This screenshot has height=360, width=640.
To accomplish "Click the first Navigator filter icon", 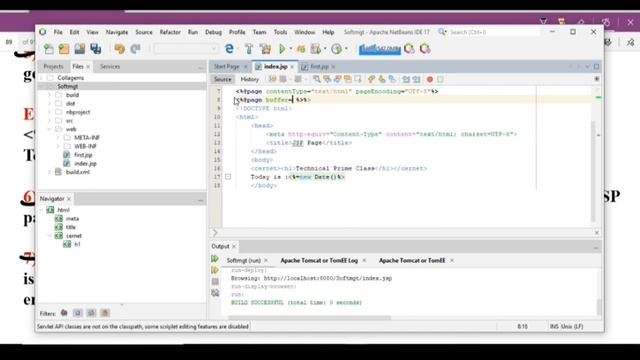I will click(x=64, y=313).
